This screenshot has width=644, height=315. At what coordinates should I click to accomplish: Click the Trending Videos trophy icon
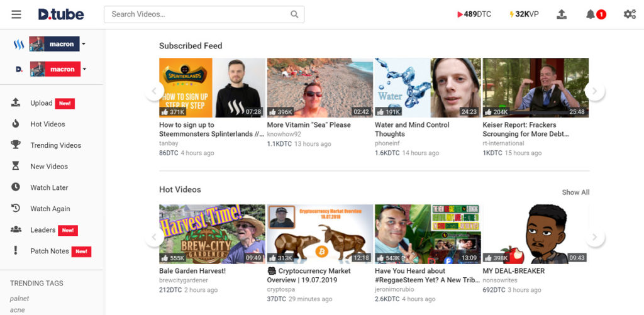[16, 145]
